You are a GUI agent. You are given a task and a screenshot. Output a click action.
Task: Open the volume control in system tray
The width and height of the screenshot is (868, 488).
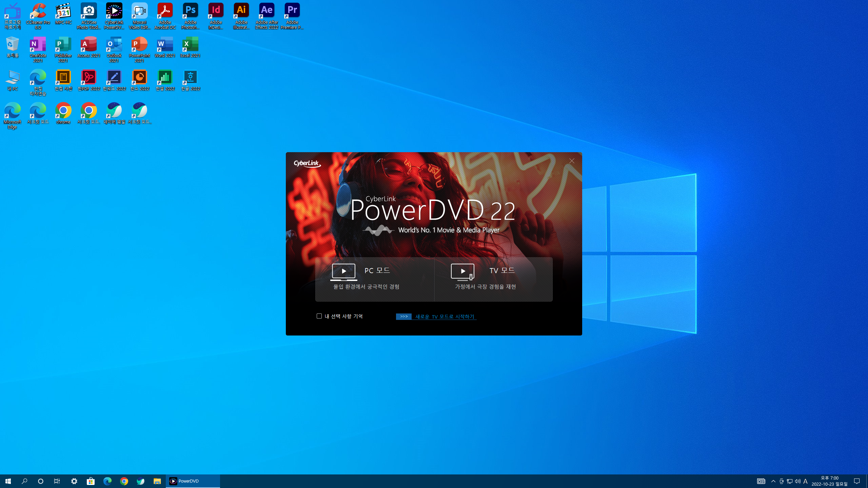(797, 481)
